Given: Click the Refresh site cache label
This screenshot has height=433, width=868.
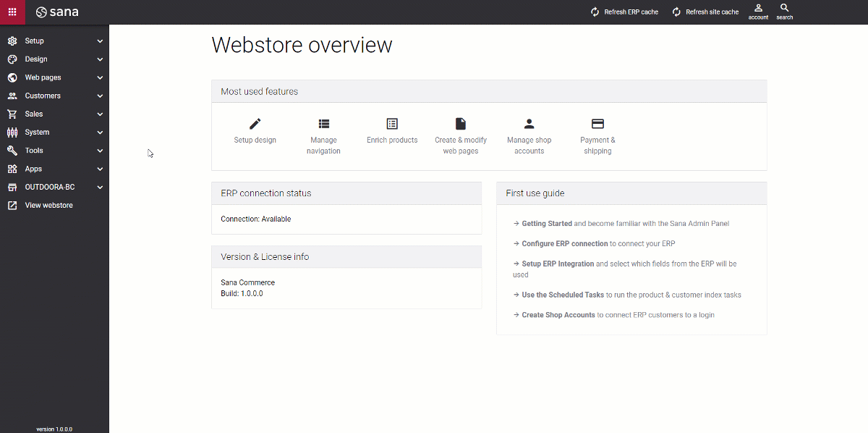Looking at the screenshot, I should click(x=712, y=12).
